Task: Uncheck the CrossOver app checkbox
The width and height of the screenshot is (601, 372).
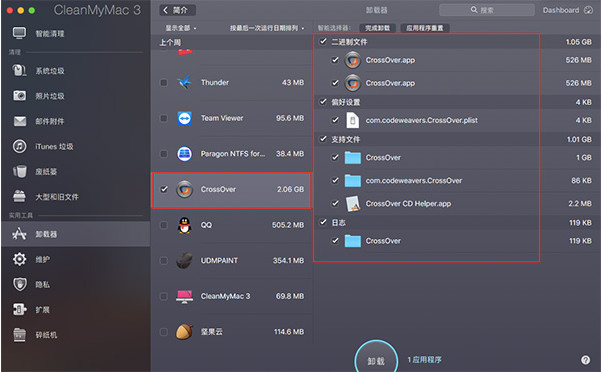Action: (x=164, y=189)
